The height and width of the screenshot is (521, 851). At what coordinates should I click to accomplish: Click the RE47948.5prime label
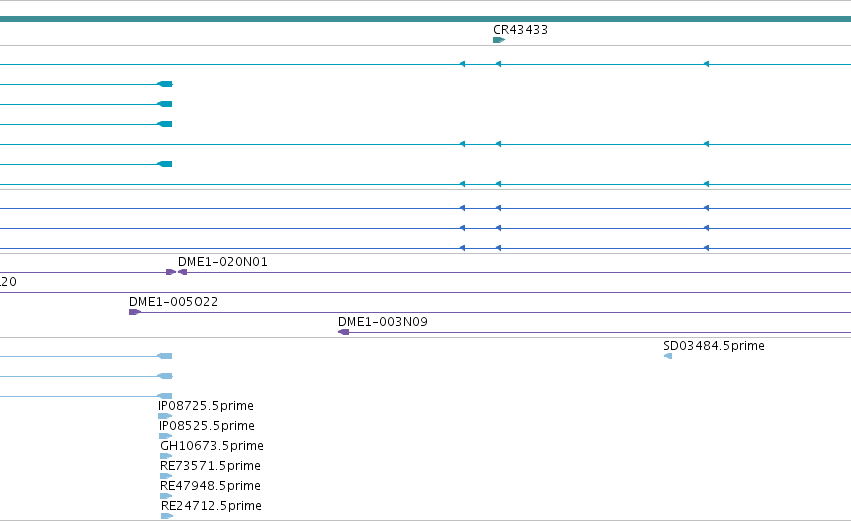click(210, 486)
